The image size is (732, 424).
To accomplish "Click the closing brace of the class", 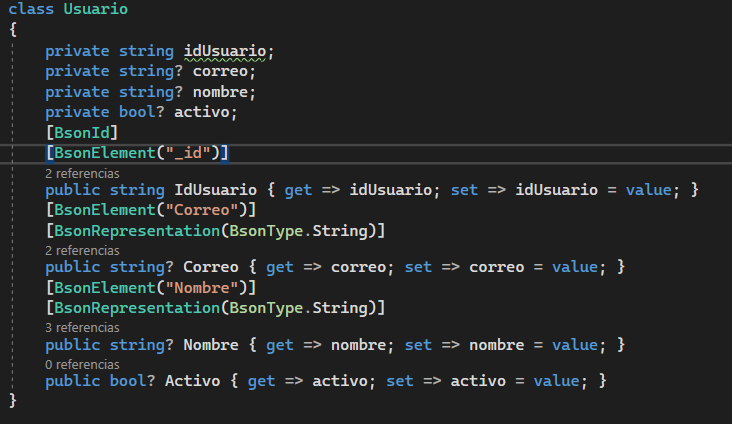I will 13,401.
